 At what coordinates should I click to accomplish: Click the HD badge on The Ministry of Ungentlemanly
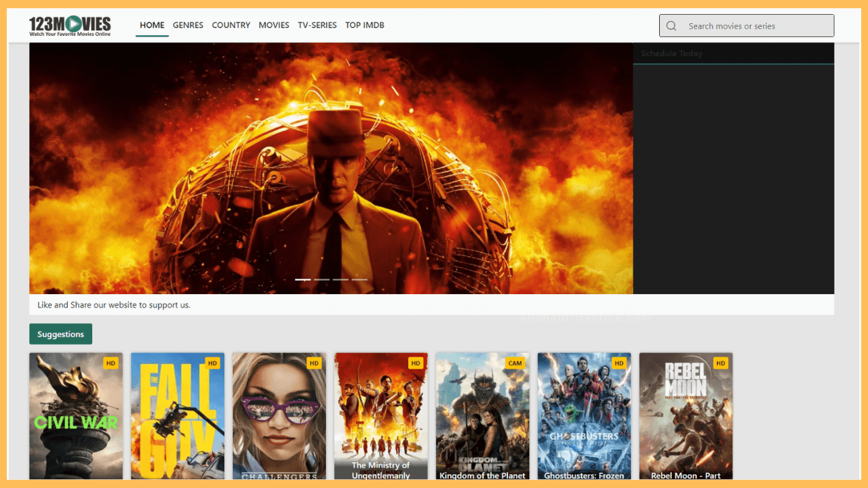[416, 363]
